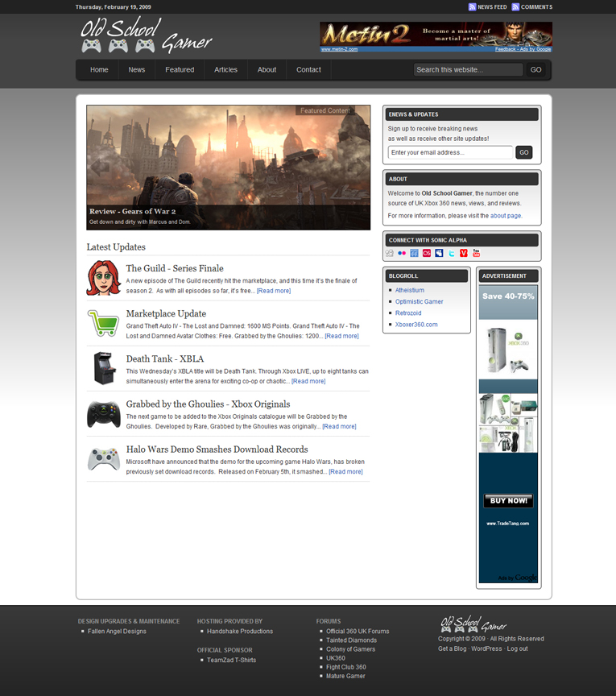Open the Marketplace Update headline
The image size is (616, 696).
166,313
